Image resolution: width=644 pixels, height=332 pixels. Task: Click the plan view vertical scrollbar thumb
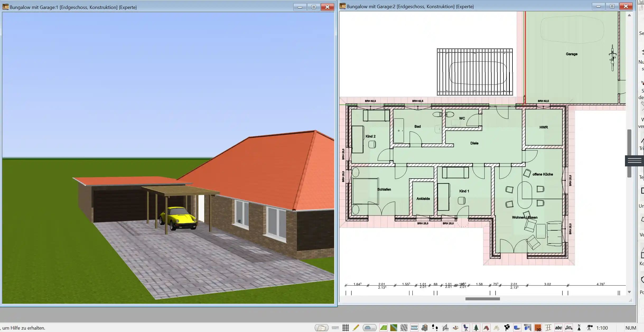(x=629, y=153)
